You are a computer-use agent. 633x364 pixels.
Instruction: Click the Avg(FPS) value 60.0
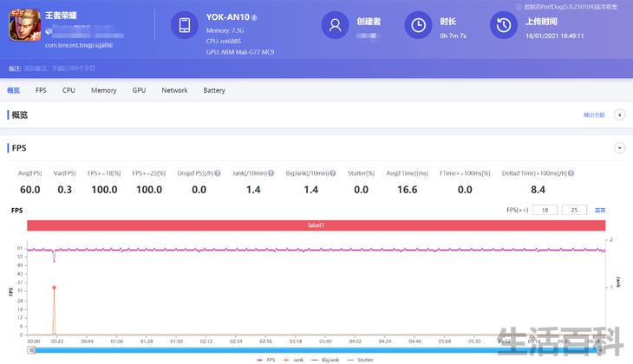pos(29,190)
